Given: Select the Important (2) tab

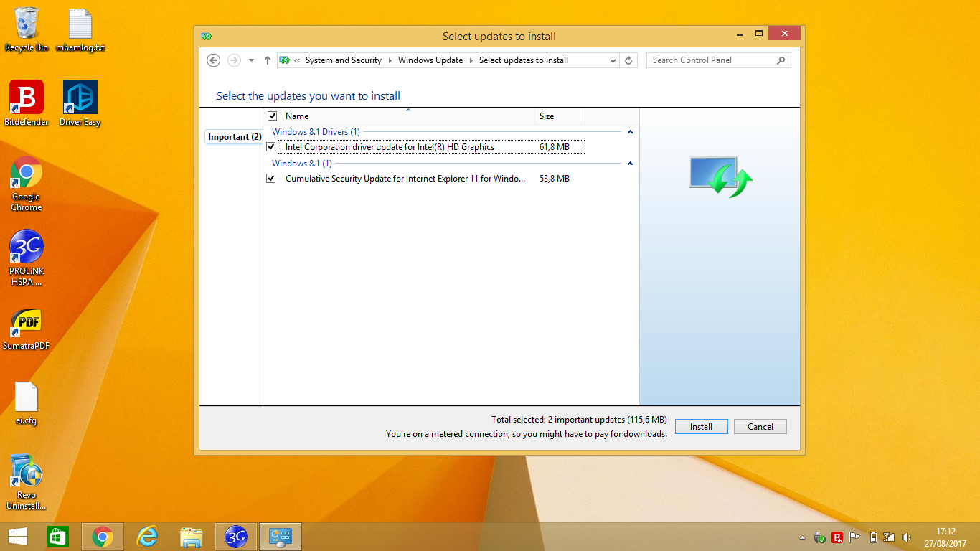Looking at the screenshot, I should [x=235, y=136].
